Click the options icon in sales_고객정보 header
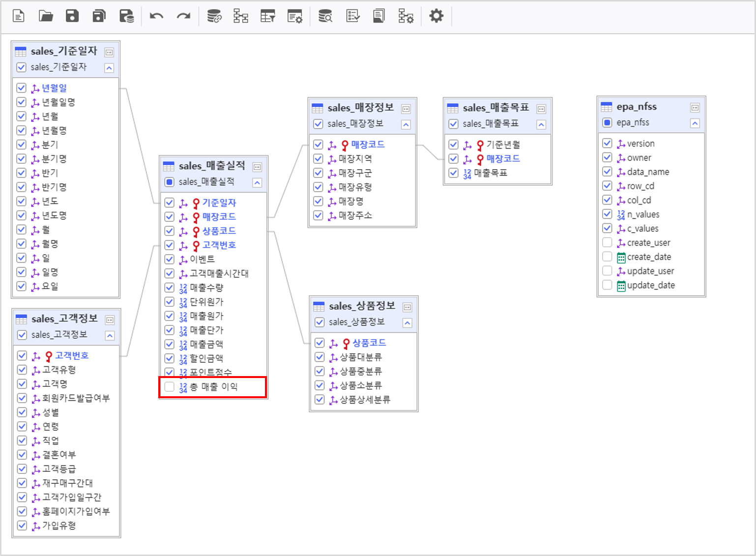Image resolution: width=756 pixels, height=556 pixels. point(110,320)
